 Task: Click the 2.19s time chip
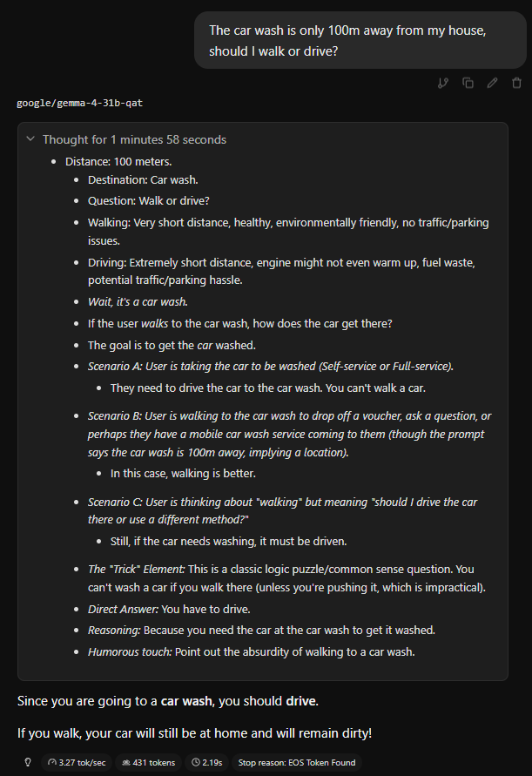pyautogui.click(x=207, y=762)
